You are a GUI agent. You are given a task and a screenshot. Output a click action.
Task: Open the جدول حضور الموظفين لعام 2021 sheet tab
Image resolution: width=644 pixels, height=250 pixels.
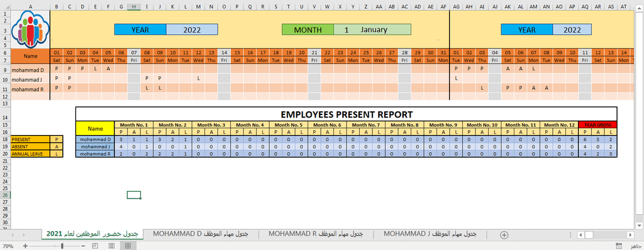(92, 234)
